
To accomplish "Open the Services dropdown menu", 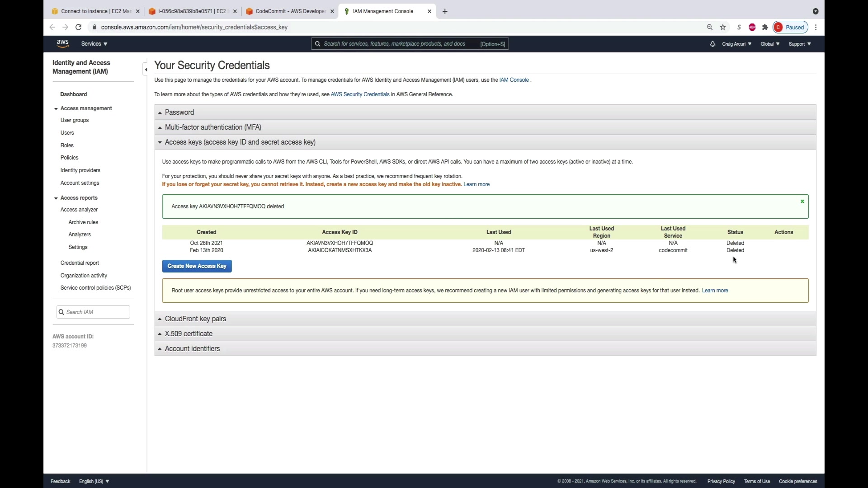I will click(x=94, y=44).
